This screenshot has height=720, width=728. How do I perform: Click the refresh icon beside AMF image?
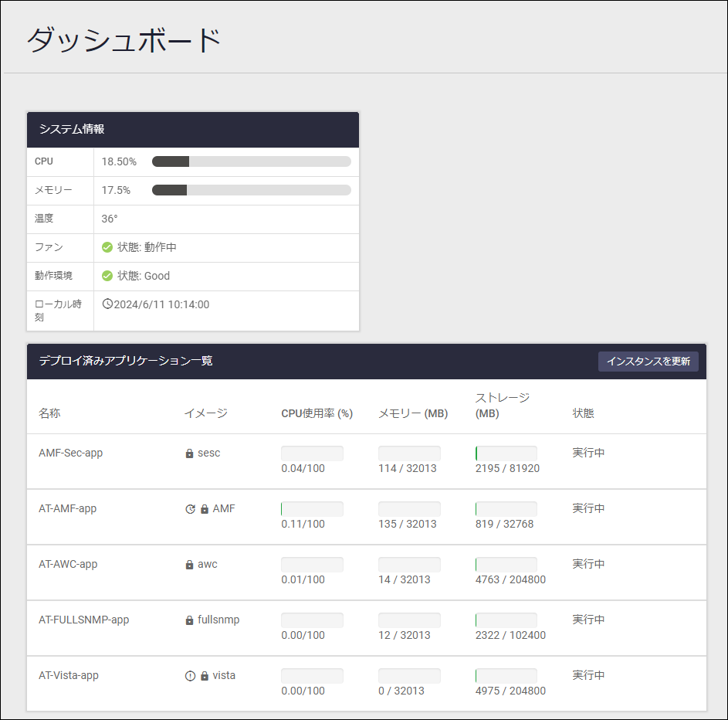pyautogui.click(x=191, y=509)
